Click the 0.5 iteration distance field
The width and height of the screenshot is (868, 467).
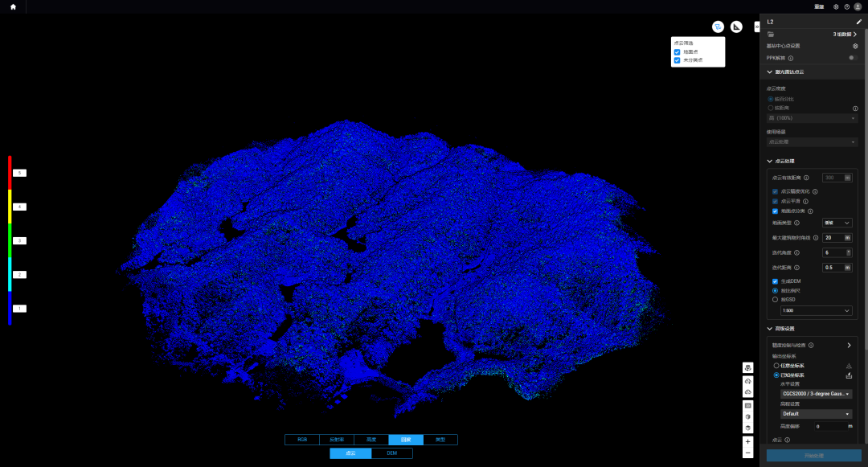837,268
